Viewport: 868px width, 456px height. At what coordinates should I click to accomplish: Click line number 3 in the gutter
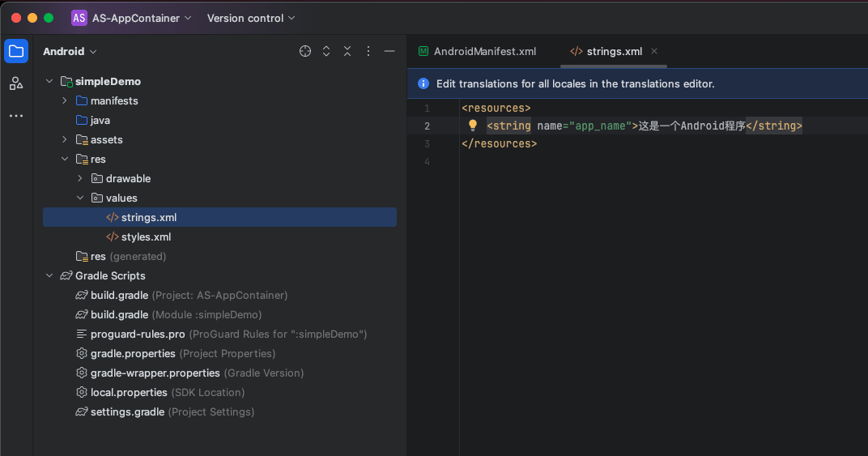(x=427, y=143)
